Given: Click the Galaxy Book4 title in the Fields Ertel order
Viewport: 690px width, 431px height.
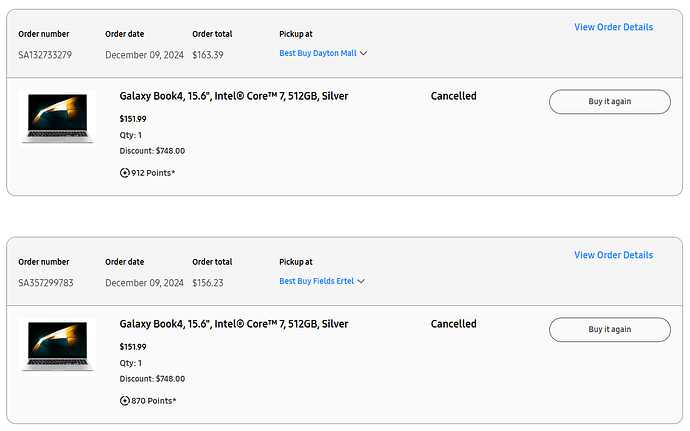Looking at the screenshot, I should [233, 324].
